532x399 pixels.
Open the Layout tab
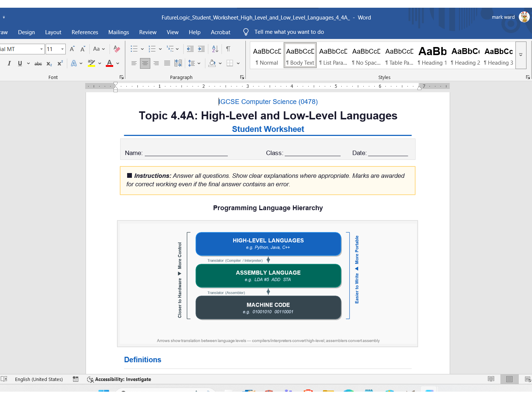(x=53, y=32)
